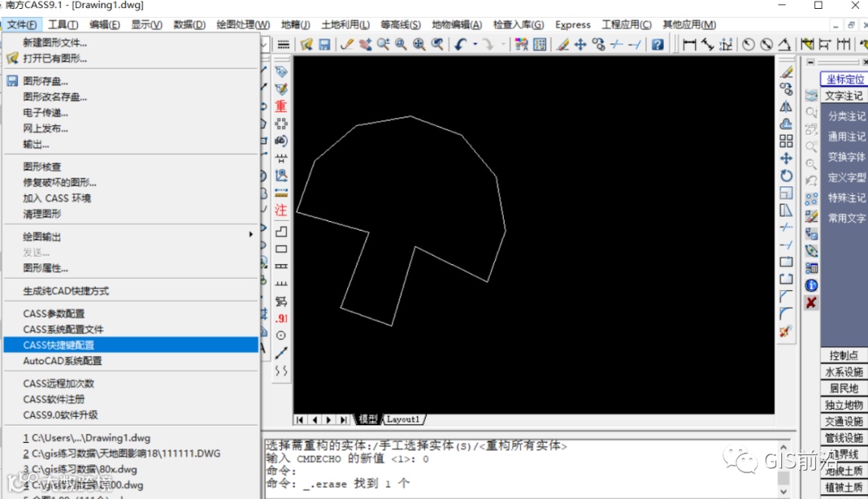Select 常用文字 in side panel
The height and width of the screenshot is (499, 868).
pyautogui.click(x=846, y=219)
